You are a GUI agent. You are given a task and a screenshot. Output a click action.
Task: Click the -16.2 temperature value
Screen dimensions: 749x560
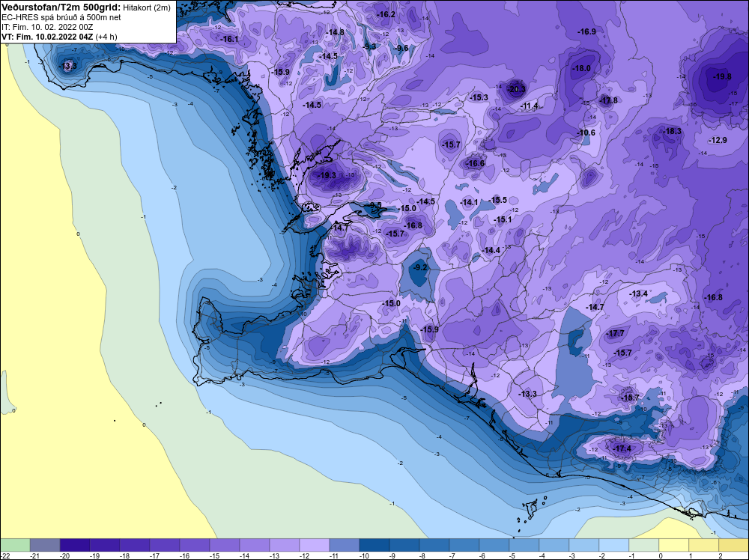tap(386, 14)
